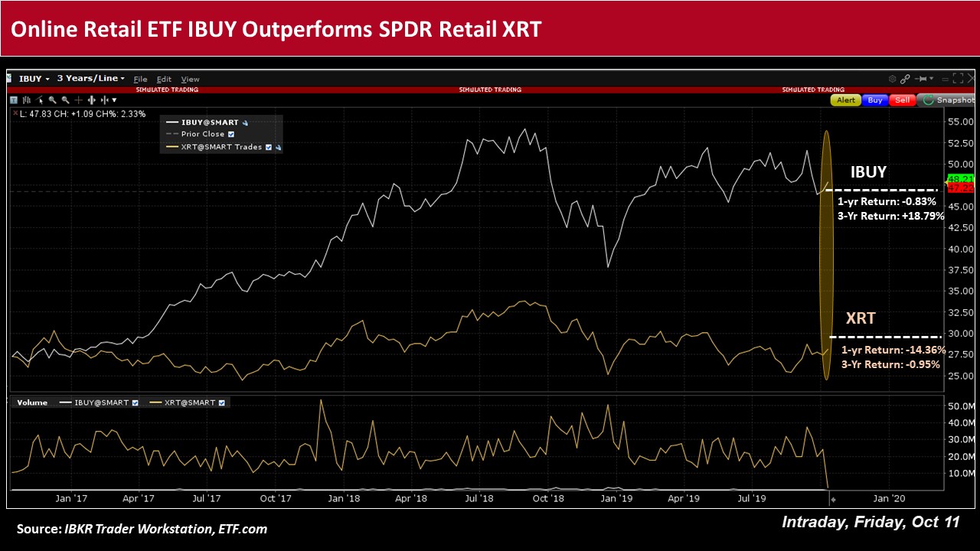
Task: Click the expand chart horizontally icon
Action: pos(91,99)
